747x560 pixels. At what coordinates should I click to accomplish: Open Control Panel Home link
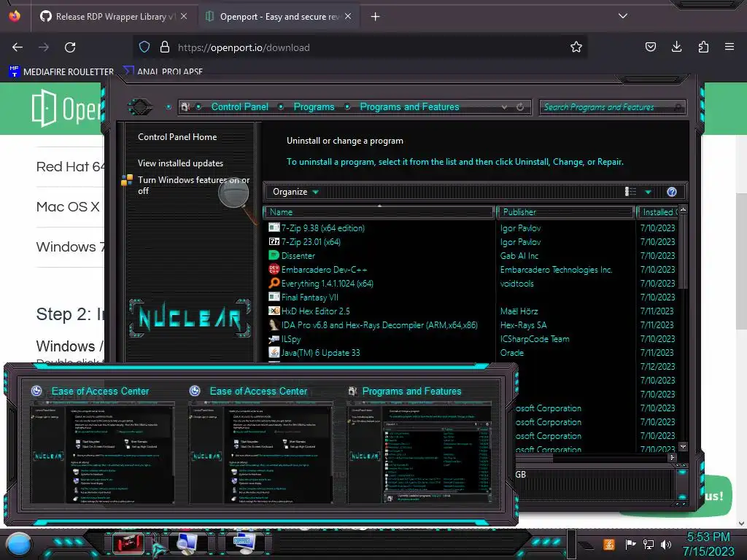coord(177,136)
